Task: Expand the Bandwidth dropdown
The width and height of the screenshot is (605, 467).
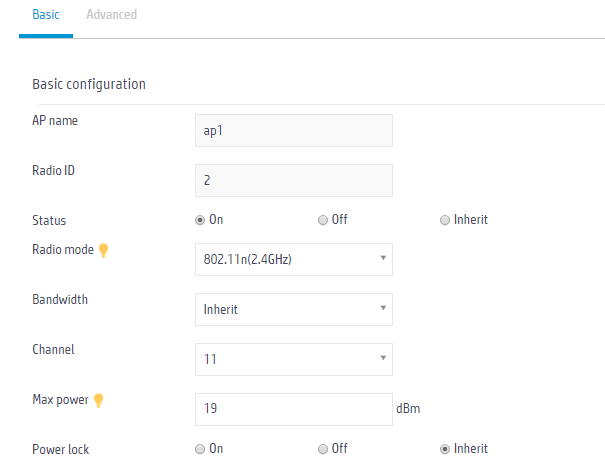Action: point(294,310)
